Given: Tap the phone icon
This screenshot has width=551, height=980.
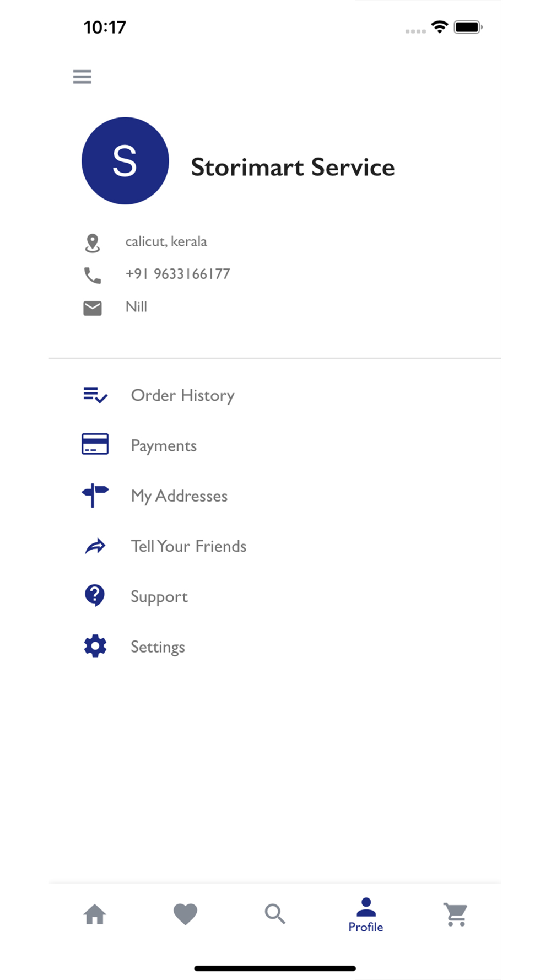Looking at the screenshot, I should [93, 275].
